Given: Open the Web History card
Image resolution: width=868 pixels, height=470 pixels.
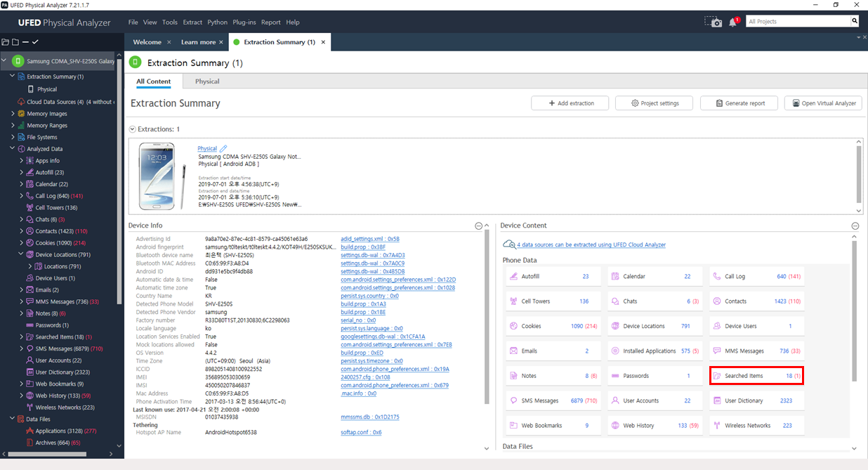Looking at the screenshot, I should point(655,425).
